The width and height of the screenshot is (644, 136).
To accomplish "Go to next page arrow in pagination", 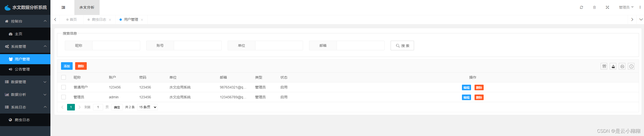I will pos(79,107).
